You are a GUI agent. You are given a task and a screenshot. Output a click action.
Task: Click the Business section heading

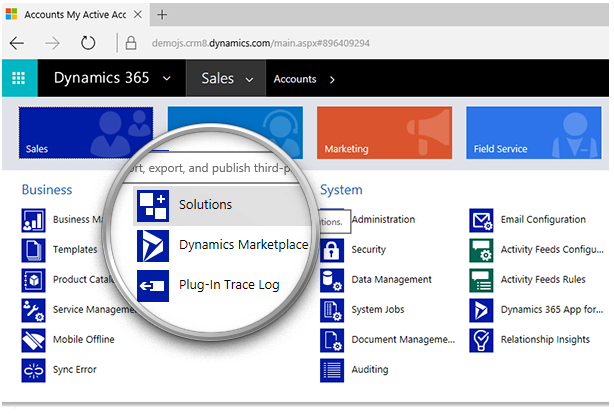[x=47, y=190]
